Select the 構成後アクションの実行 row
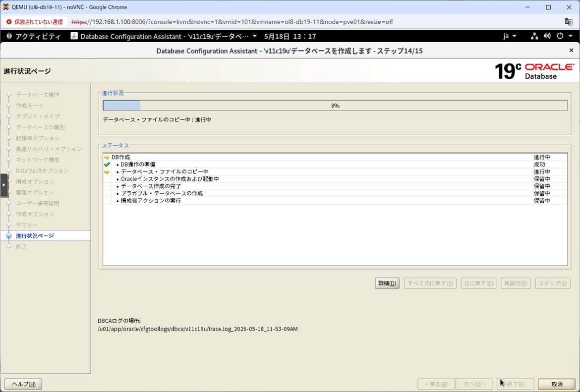 [x=335, y=200]
